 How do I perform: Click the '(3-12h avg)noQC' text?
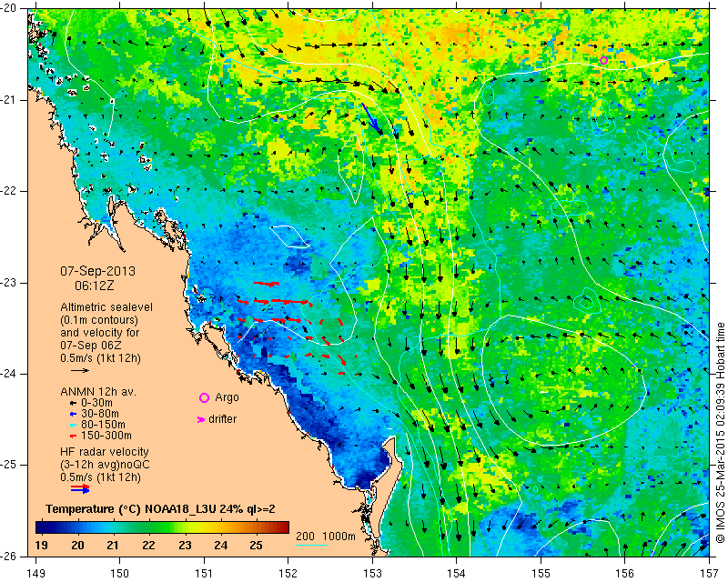pyautogui.click(x=105, y=464)
